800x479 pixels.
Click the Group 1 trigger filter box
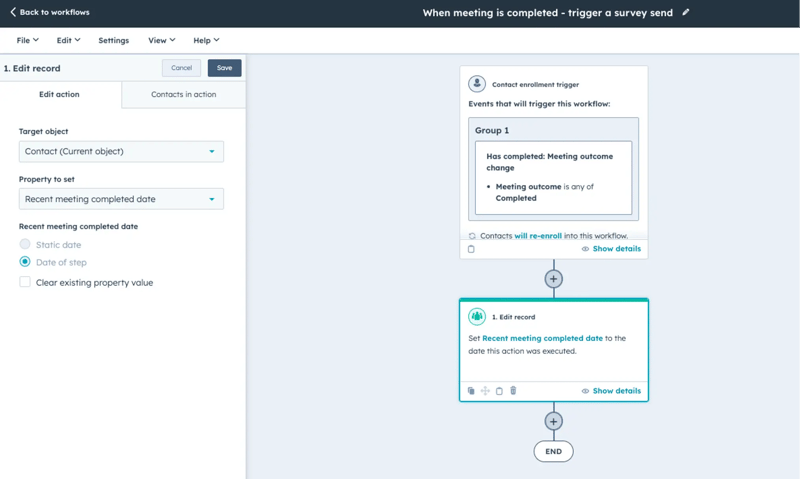click(x=554, y=169)
